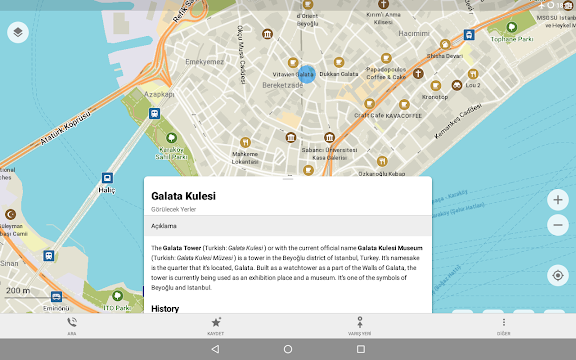Select Craft Cafe coffee icon
This screenshot has width=576, height=360.
tap(370, 104)
